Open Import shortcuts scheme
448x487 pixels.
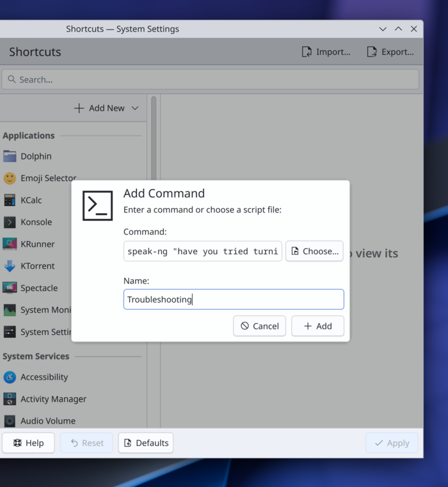[x=326, y=52]
